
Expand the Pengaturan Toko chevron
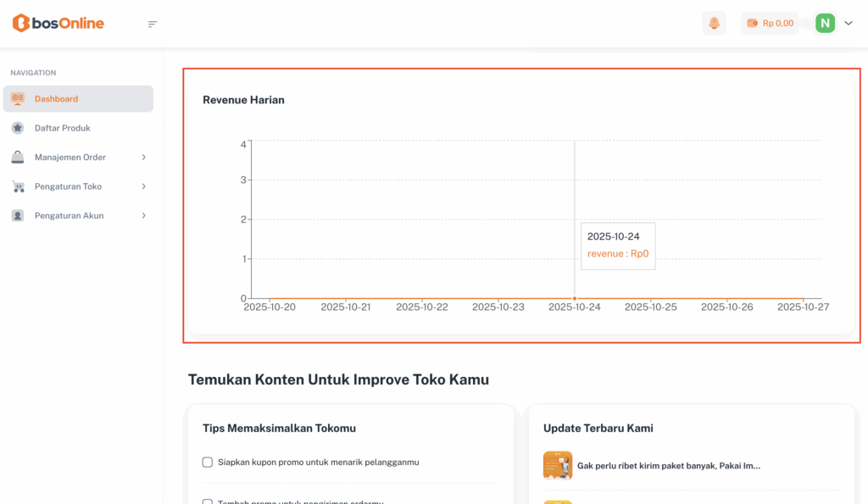[x=144, y=186]
